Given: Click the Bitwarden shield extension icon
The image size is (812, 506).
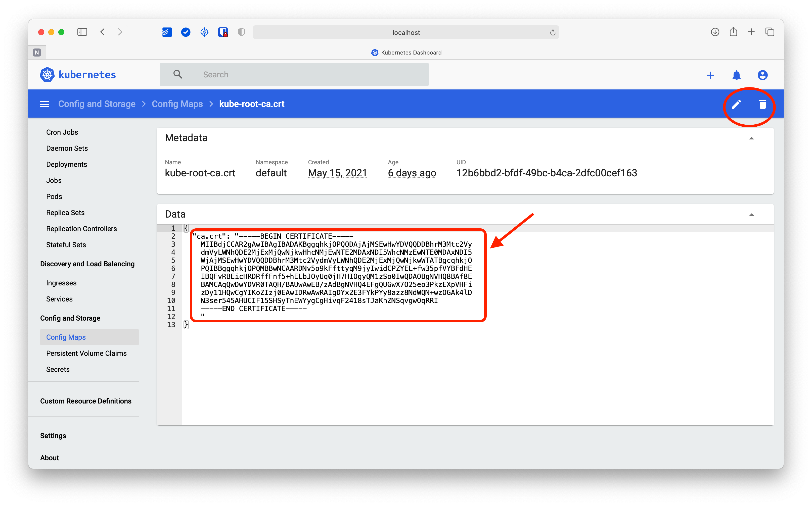Looking at the screenshot, I should [x=223, y=32].
